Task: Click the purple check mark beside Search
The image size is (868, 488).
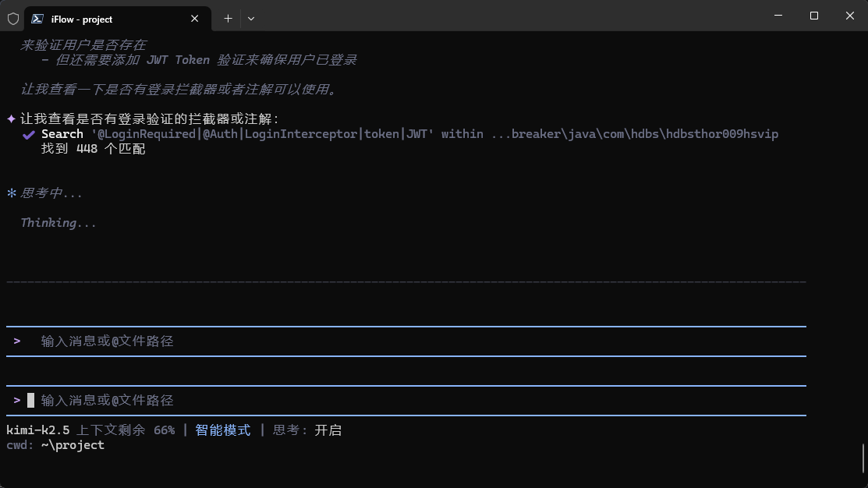Action: pyautogui.click(x=29, y=134)
